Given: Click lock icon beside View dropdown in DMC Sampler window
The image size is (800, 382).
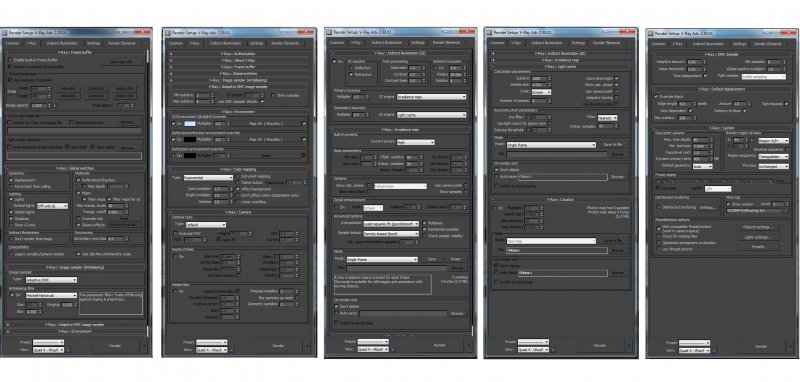Looking at the screenshot, I should (715, 350).
